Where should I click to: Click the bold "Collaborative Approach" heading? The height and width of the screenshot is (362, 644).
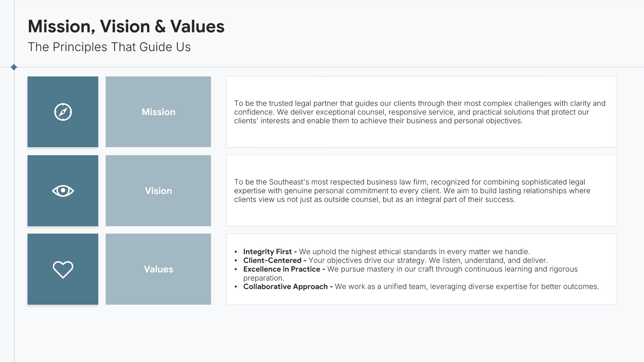pyautogui.click(x=285, y=287)
